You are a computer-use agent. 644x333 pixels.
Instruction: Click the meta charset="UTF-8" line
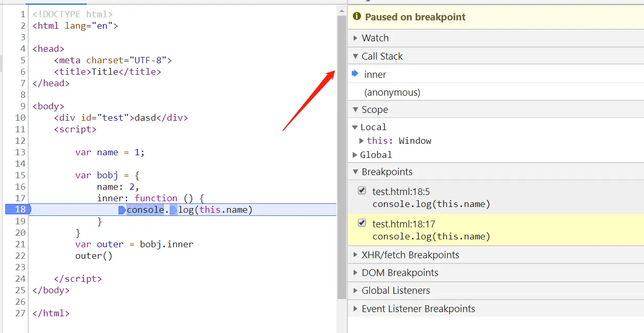click(x=113, y=60)
